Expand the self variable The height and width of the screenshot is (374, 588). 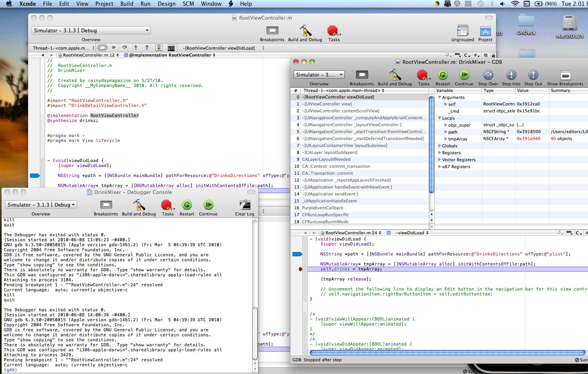(x=446, y=104)
